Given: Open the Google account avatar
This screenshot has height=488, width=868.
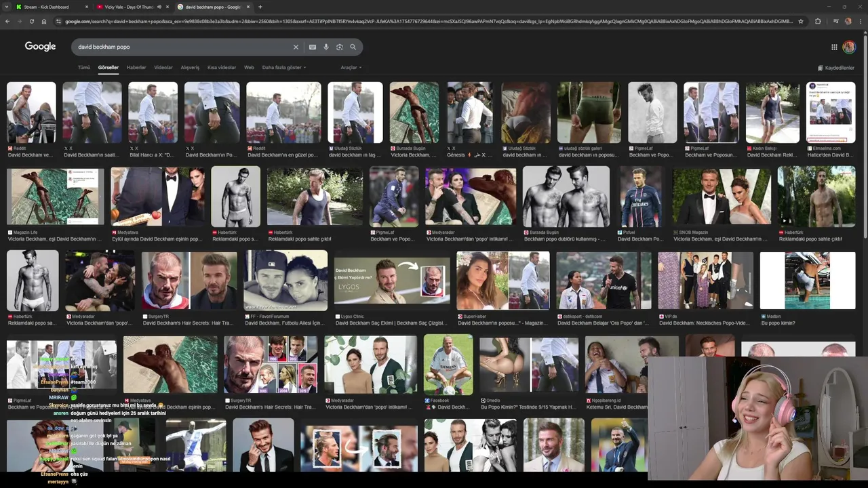Looking at the screenshot, I should [x=849, y=47].
